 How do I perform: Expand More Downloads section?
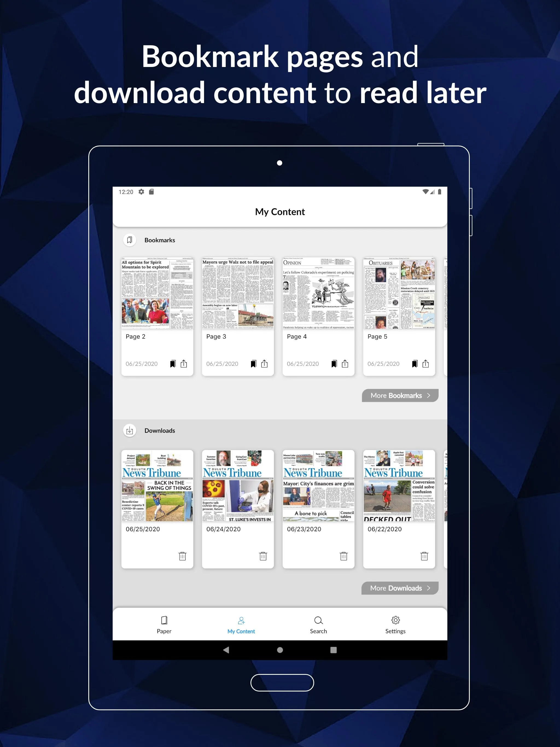(x=399, y=588)
